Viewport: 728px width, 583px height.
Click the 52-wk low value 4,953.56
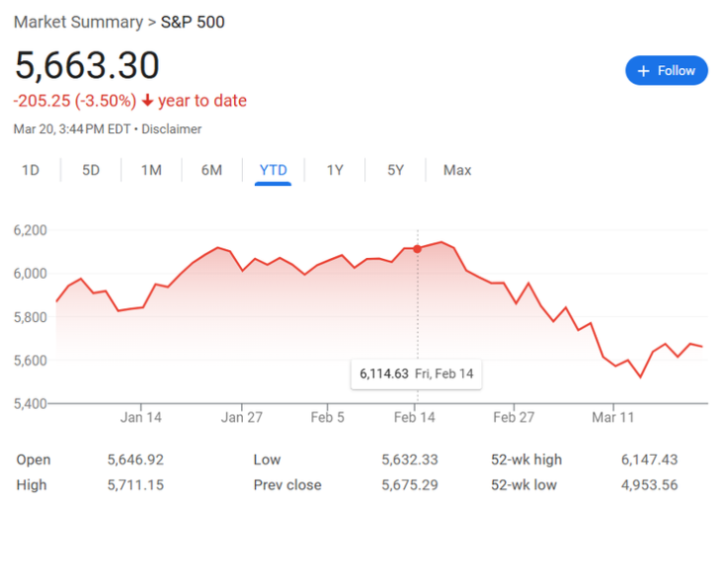point(650,485)
